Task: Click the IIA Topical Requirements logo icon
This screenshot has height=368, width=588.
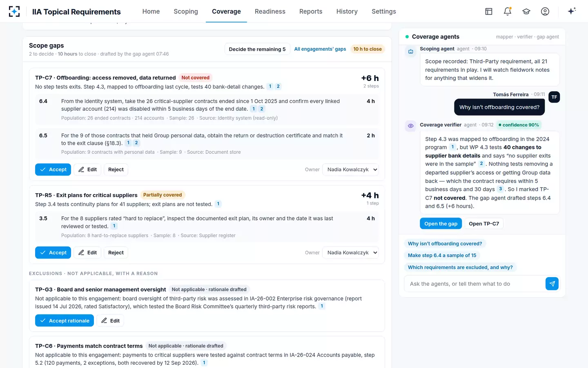Action: (x=14, y=11)
